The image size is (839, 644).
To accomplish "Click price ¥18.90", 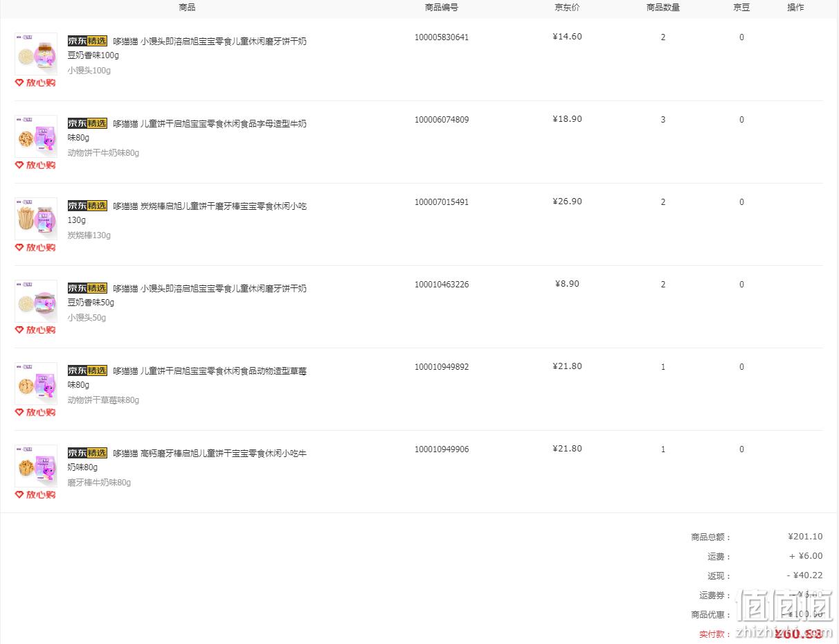I will click(x=567, y=119).
